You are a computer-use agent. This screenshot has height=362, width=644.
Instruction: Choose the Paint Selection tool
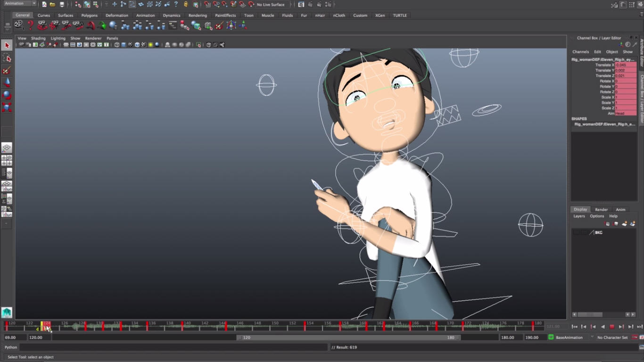[x=7, y=70]
